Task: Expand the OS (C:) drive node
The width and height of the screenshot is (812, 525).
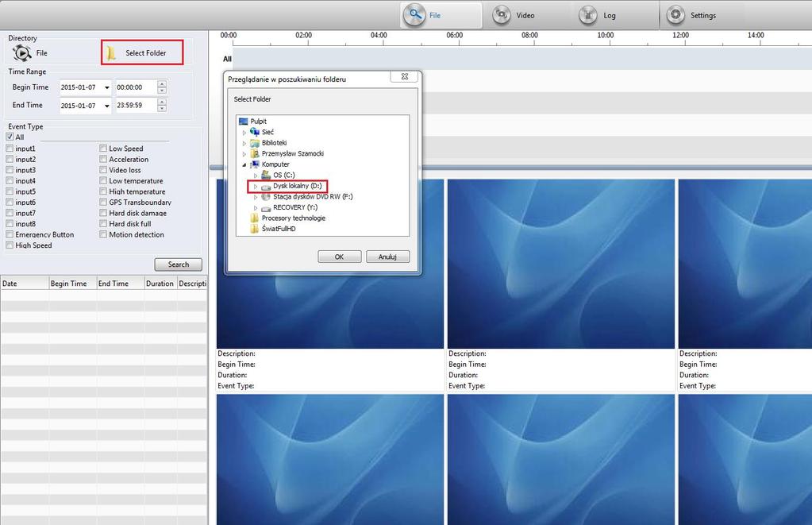Action: click(256, 176)
